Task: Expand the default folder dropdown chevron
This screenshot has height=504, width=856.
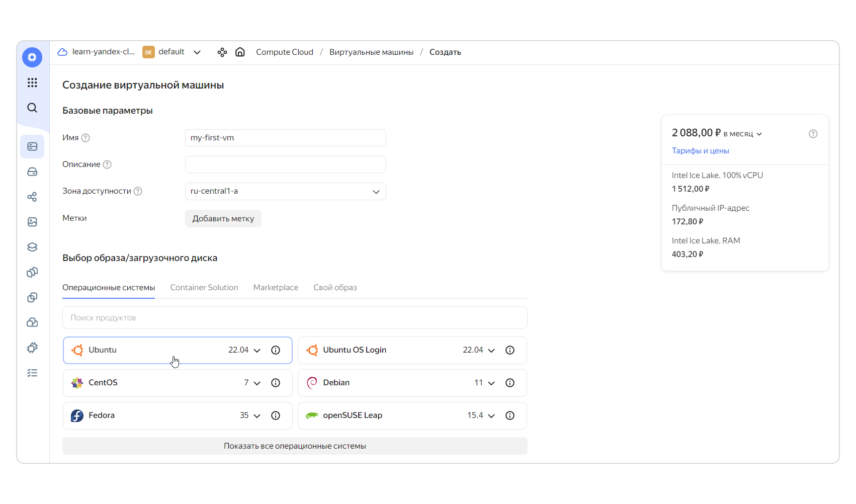Action: [197, 52]
